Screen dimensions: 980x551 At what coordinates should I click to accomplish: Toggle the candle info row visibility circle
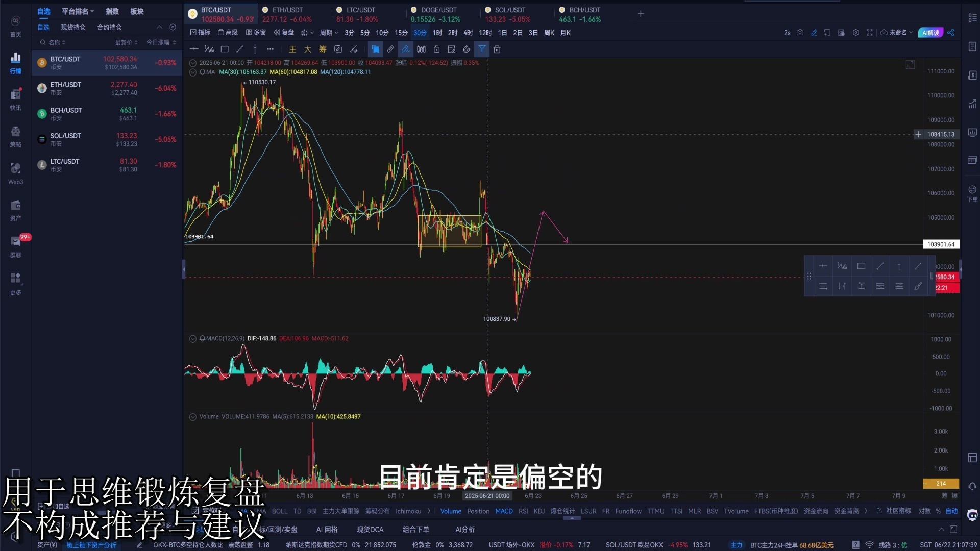(193, 63)
